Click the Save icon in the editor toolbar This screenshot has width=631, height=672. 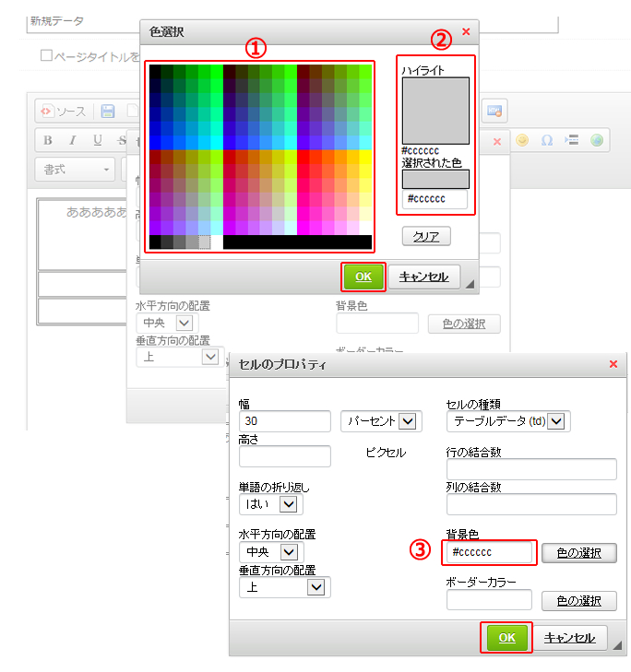tap(108, 112)
